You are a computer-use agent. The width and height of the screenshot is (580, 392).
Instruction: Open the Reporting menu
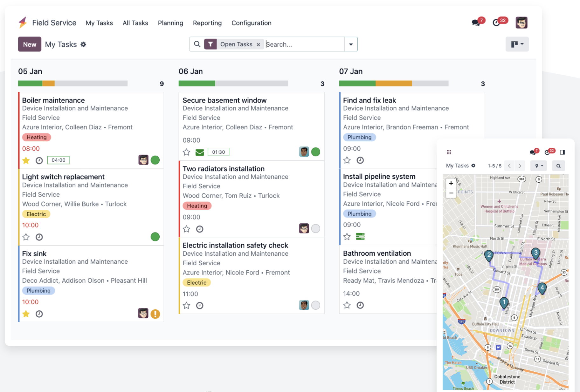(x=207, y=23)
